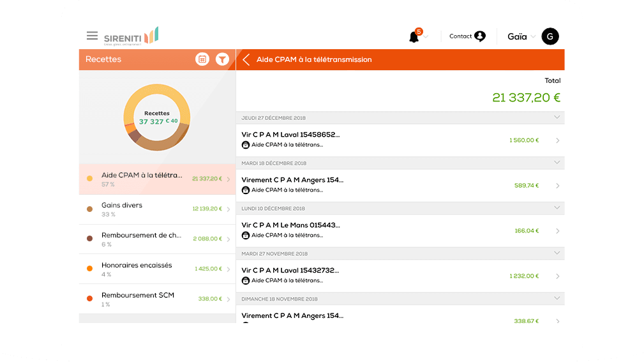Collapse the Lundi 10 Décembre 2018 section
The width and height of the screenshot is (644, 362).
tap(557, 208)
